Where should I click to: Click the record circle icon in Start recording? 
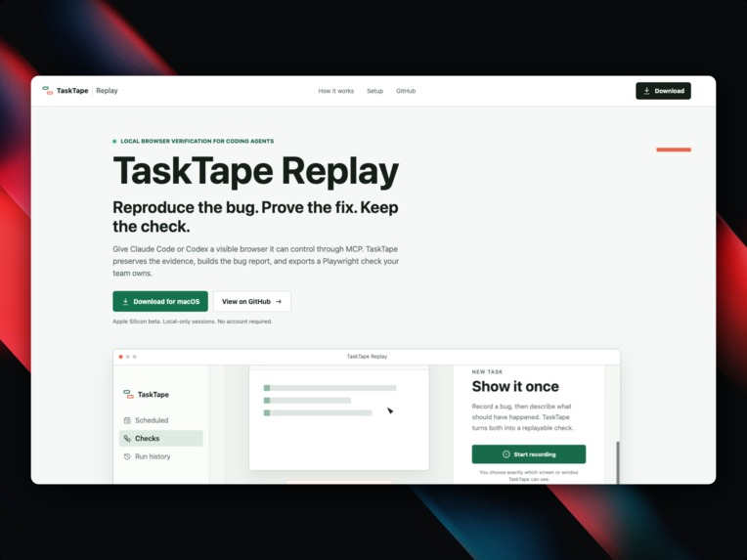[x=505, y=454]
